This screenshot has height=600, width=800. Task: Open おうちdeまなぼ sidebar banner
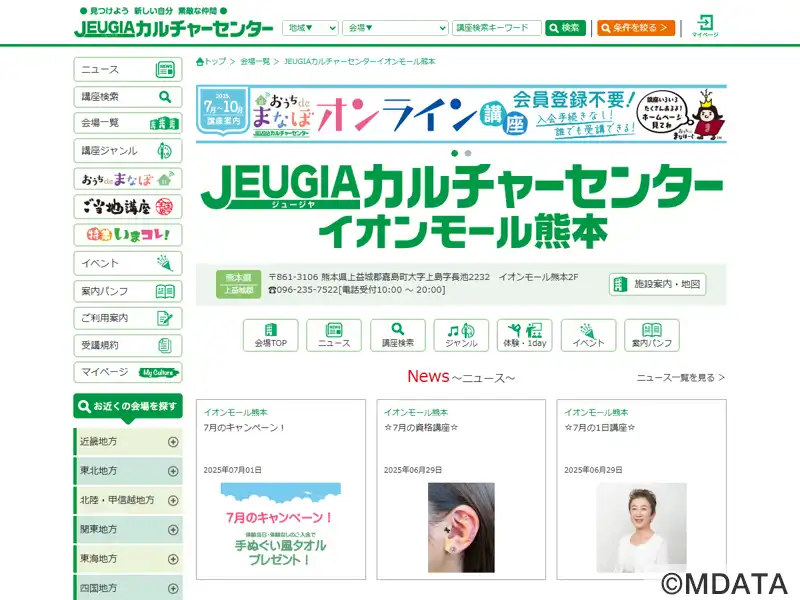(128, 179)
